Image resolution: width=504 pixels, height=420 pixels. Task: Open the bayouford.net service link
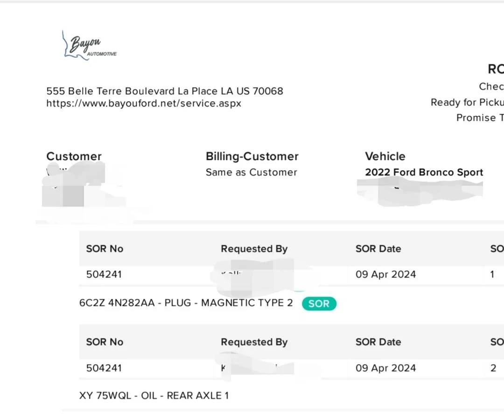point(144,103)
